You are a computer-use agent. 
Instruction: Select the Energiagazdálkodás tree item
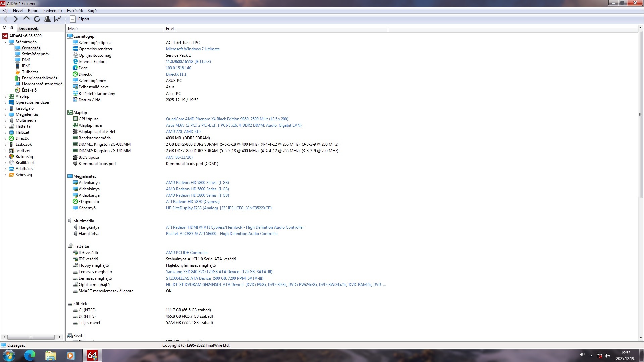pos(39,78)
